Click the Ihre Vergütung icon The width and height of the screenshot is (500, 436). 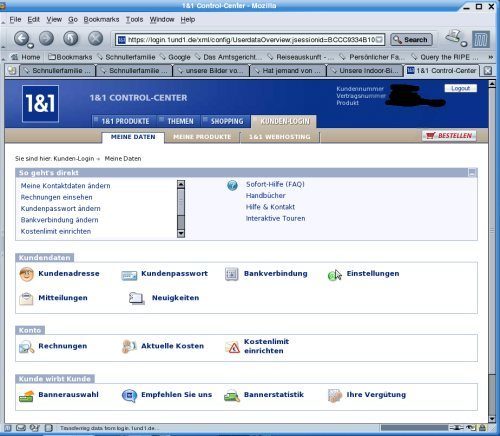[x=335, y=396]
